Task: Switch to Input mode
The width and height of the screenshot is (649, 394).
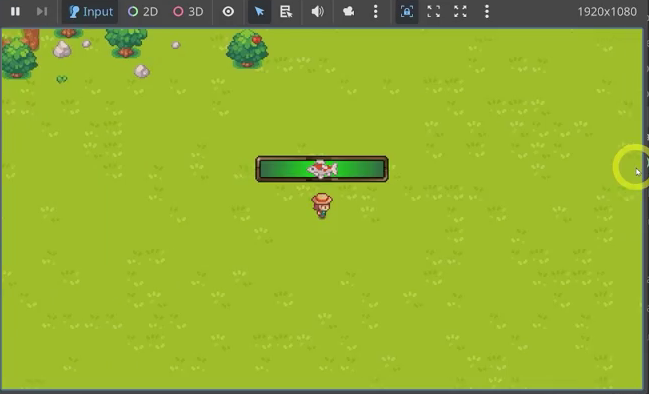Action: (x=90, y=12)
